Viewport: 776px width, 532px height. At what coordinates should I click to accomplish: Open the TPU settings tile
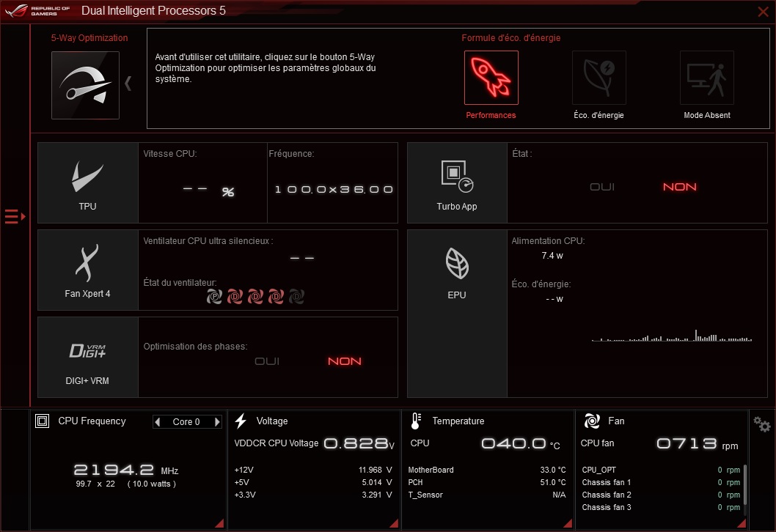pyautogui.click(x=87, y=182)
